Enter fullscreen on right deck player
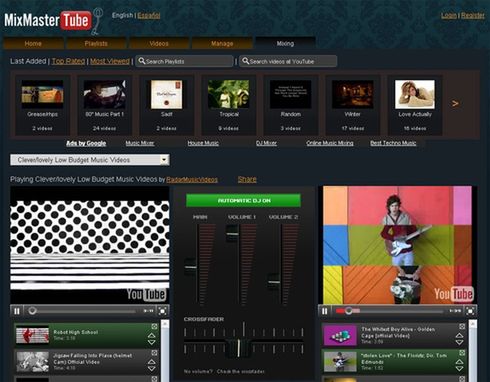This screenshot has height=382, width=490. pos(470,311)
